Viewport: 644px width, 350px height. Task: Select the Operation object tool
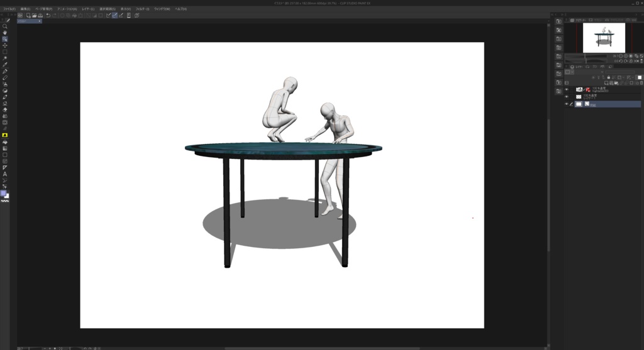tap(5, 39)
